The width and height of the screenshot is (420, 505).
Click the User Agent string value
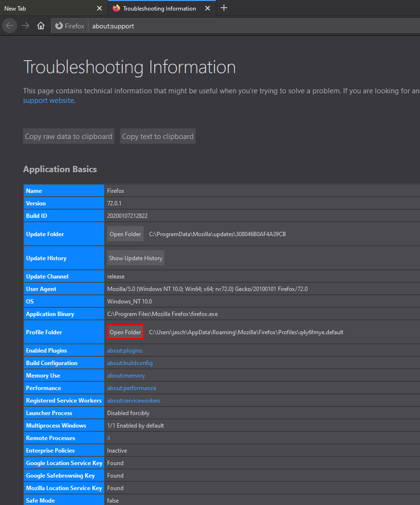pyautogui.click(x=207, y=289)
